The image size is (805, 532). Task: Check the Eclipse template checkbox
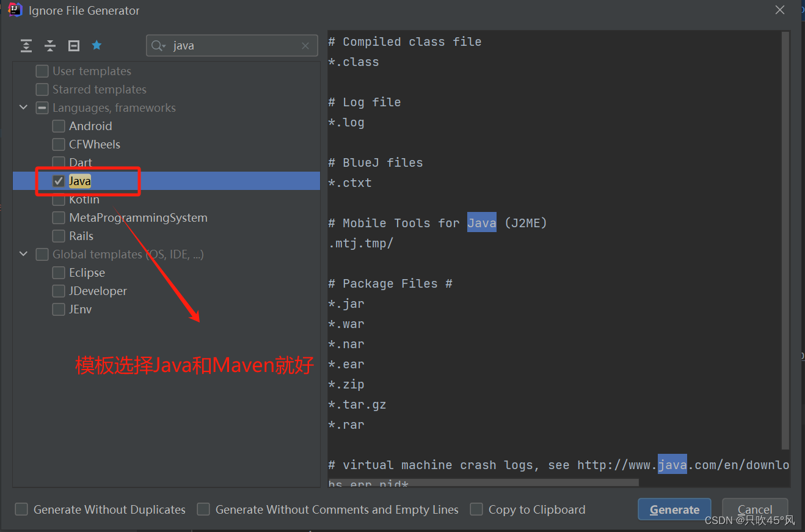coord(59,273)
